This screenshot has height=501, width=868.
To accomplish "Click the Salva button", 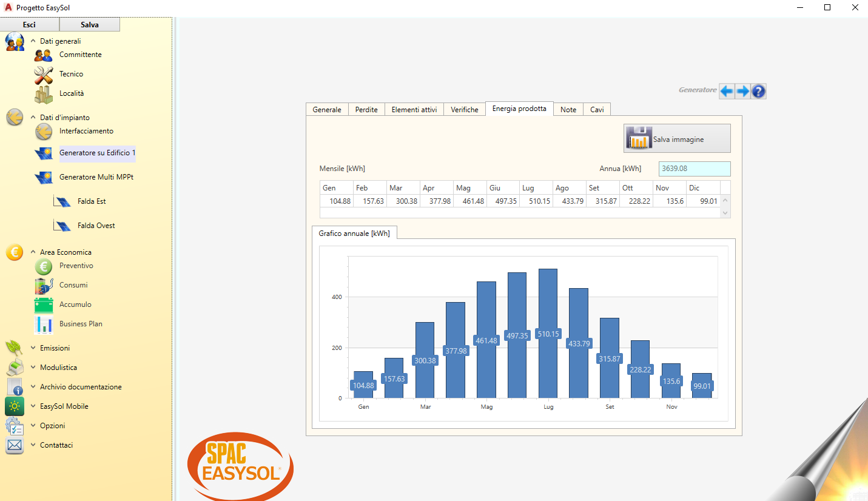I will (x=89, y=25).
